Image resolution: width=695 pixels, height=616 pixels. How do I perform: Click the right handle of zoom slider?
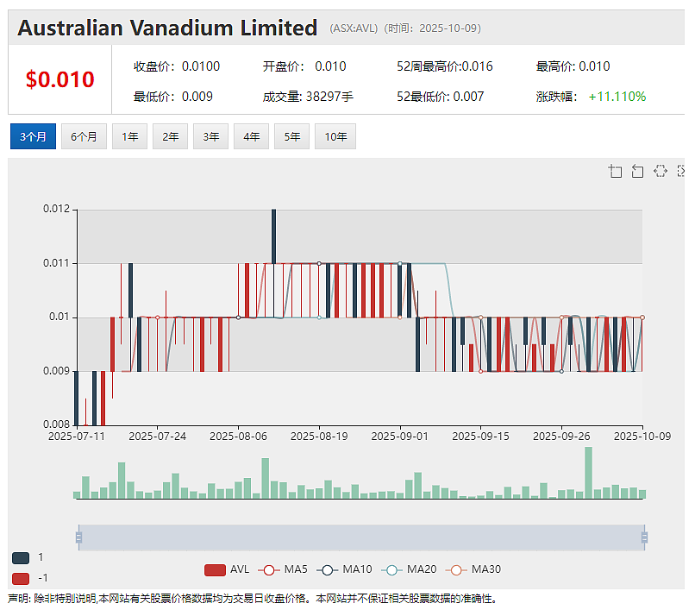click(644, 537)
